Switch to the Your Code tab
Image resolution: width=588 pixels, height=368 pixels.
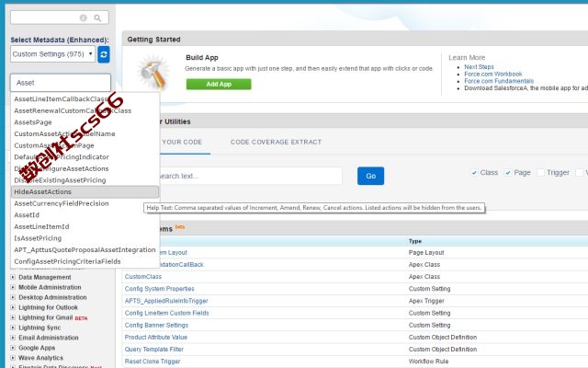[182, 142]
